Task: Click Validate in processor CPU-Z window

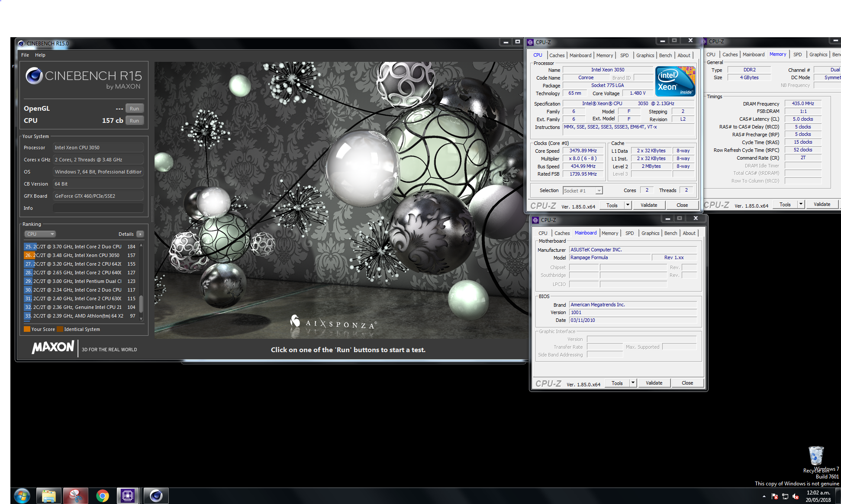Action: click(649, 205)
